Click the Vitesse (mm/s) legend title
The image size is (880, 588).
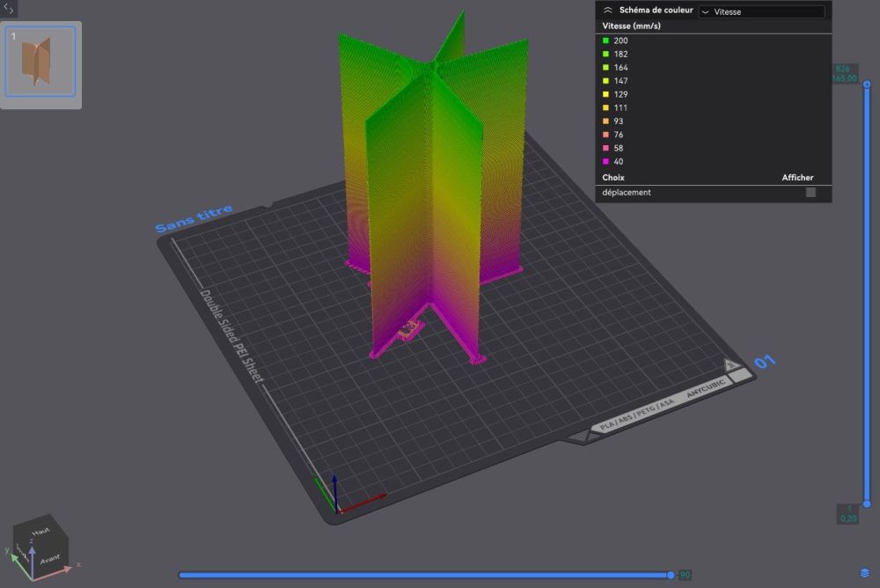pyautogui.click(x=631, y=26)
